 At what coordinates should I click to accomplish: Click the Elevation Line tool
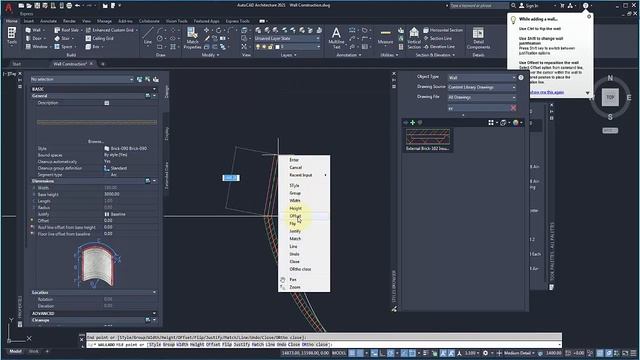tap(439, 47)
